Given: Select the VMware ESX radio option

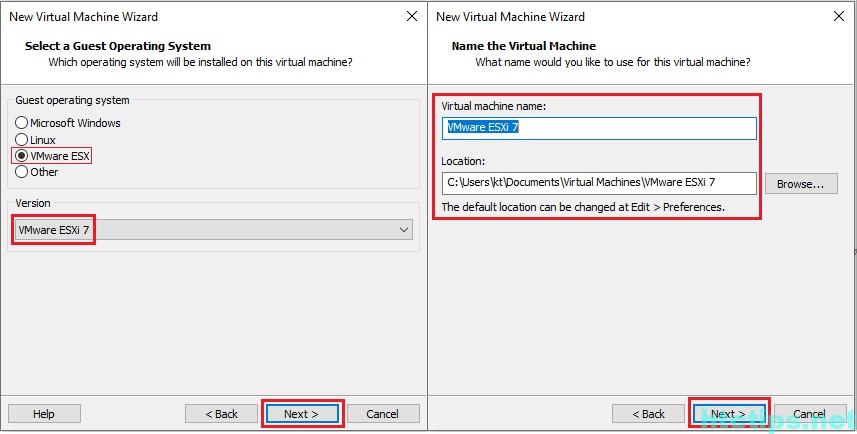Looking at the screenshot, I should (x=21, y=156).
